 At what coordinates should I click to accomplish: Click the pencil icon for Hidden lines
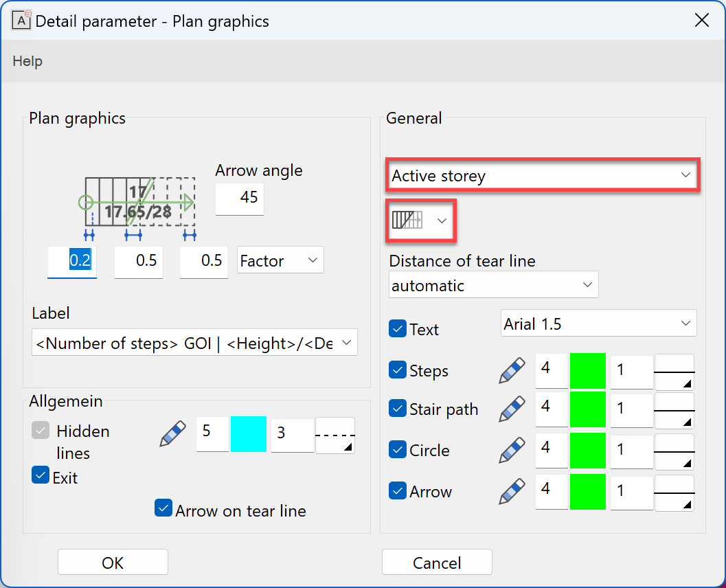click(x=172, y=435)
